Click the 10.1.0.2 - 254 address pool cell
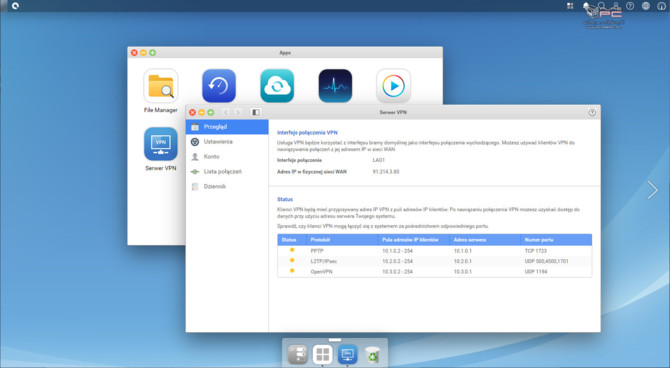 [397, 251]
